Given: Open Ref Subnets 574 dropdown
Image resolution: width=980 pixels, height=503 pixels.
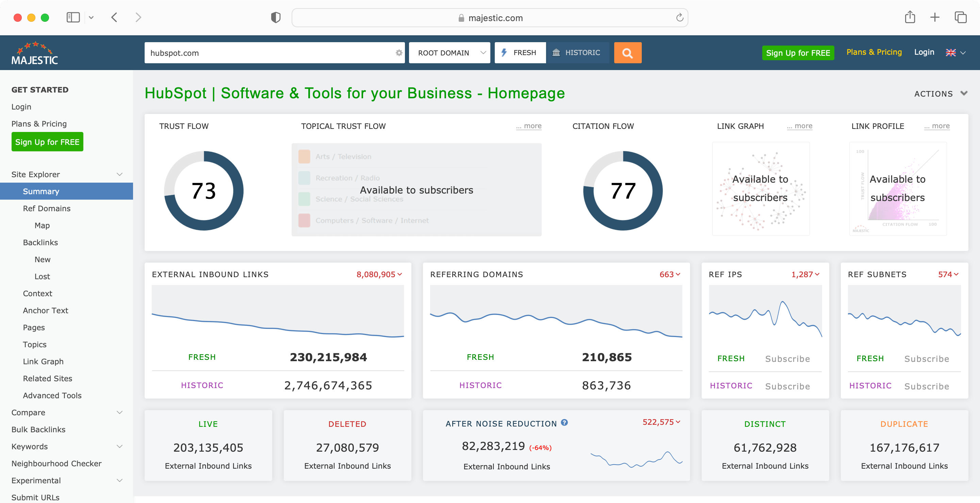Looking at the screenshot, I should point(948,274).
